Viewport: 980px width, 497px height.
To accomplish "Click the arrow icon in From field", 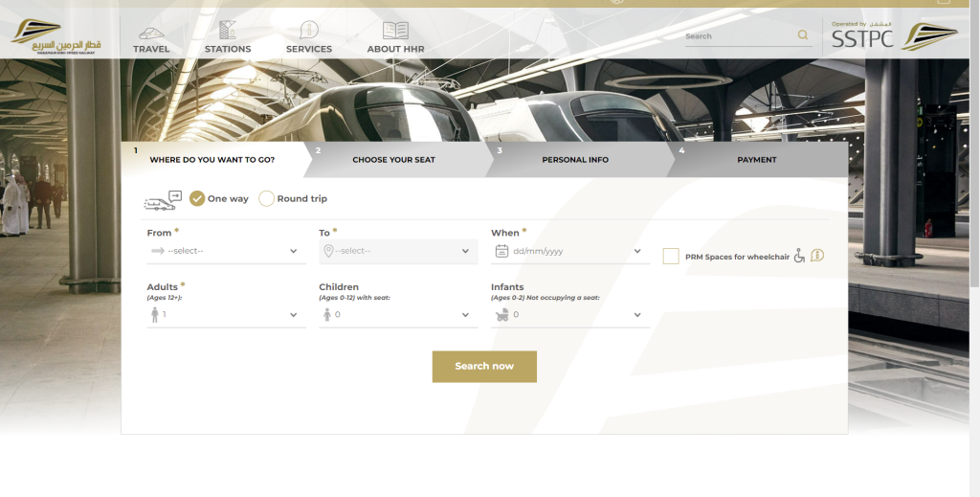I will click(x=158, y=251).
